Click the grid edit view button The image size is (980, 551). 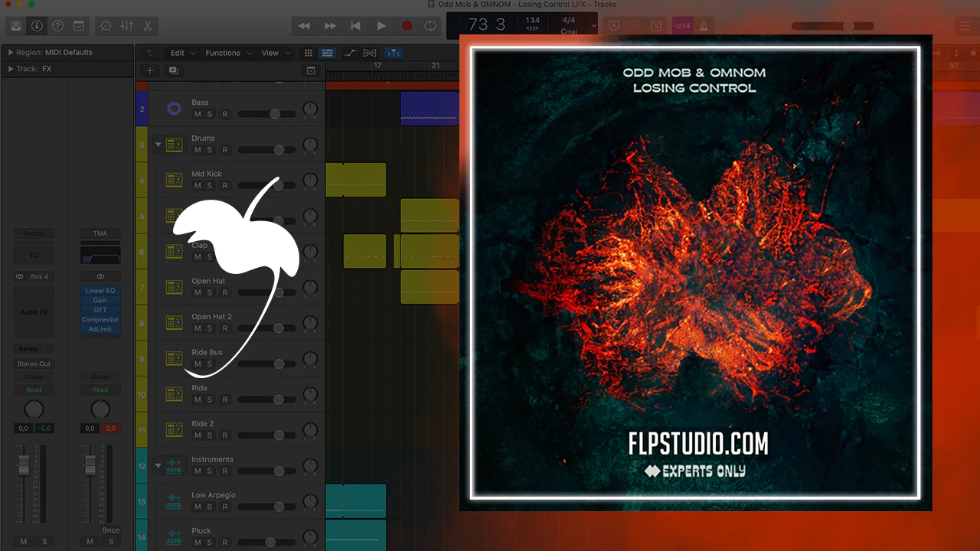[x=309, y=53]
